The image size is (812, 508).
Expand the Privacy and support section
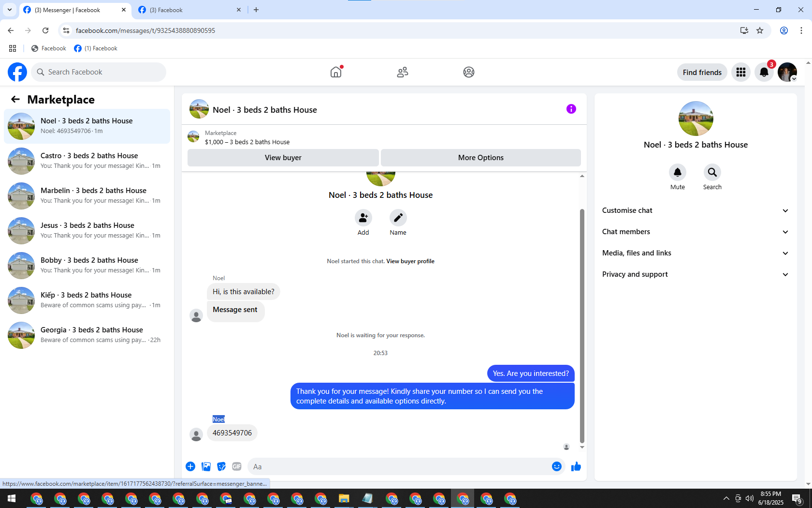tap(696, 274)
